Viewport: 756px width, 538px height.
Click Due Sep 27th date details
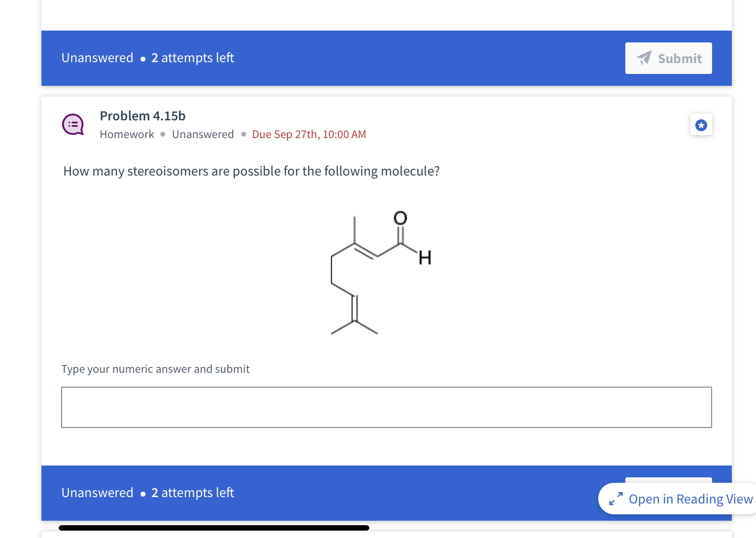[309, 134]
